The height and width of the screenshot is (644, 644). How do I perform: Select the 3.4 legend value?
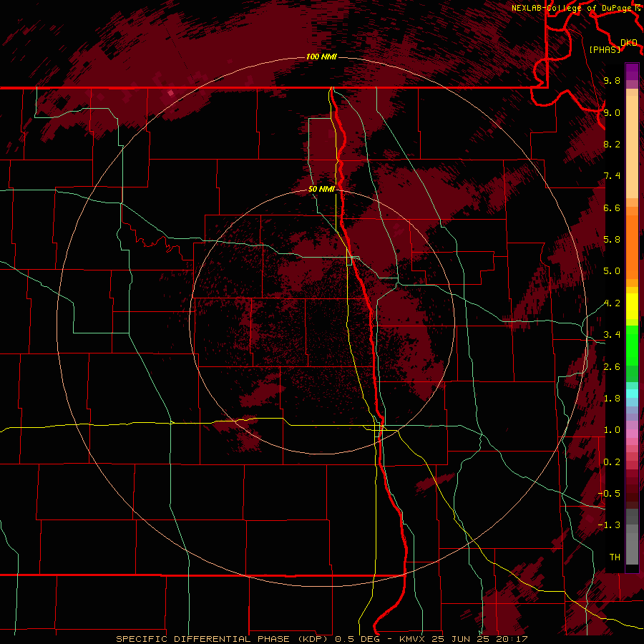[x=612, y=335]
